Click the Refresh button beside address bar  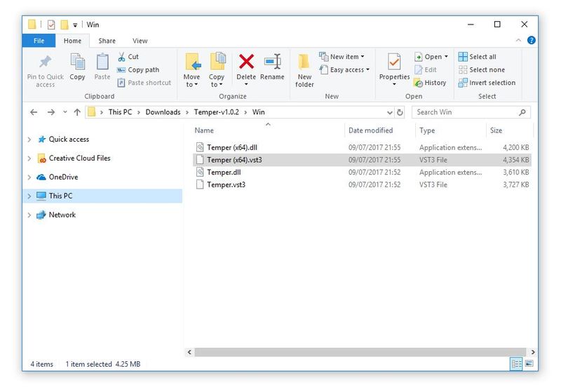[x=400, y=112]
